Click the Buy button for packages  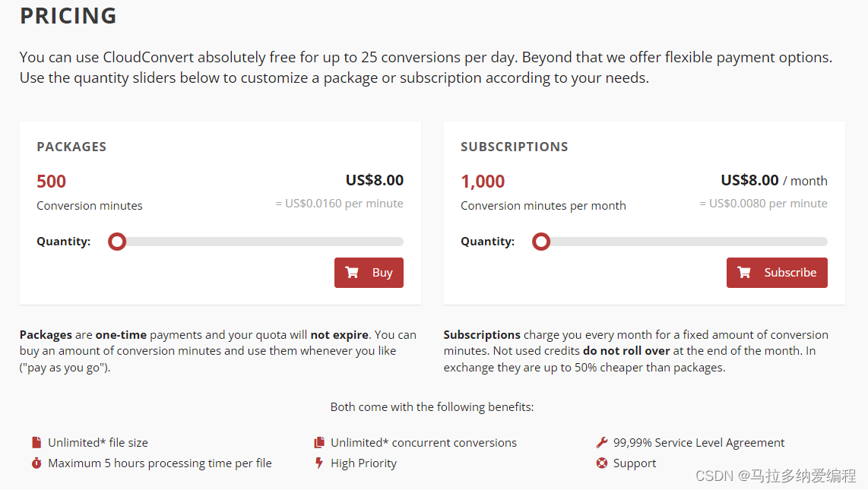pos(369,273)
